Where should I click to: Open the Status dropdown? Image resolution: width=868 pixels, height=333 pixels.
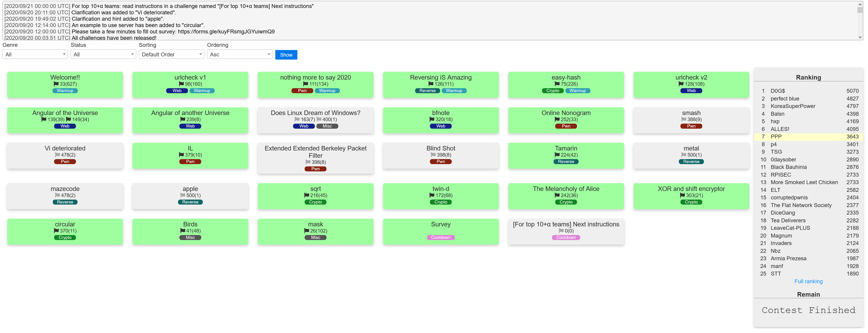[x=103, y=54]
